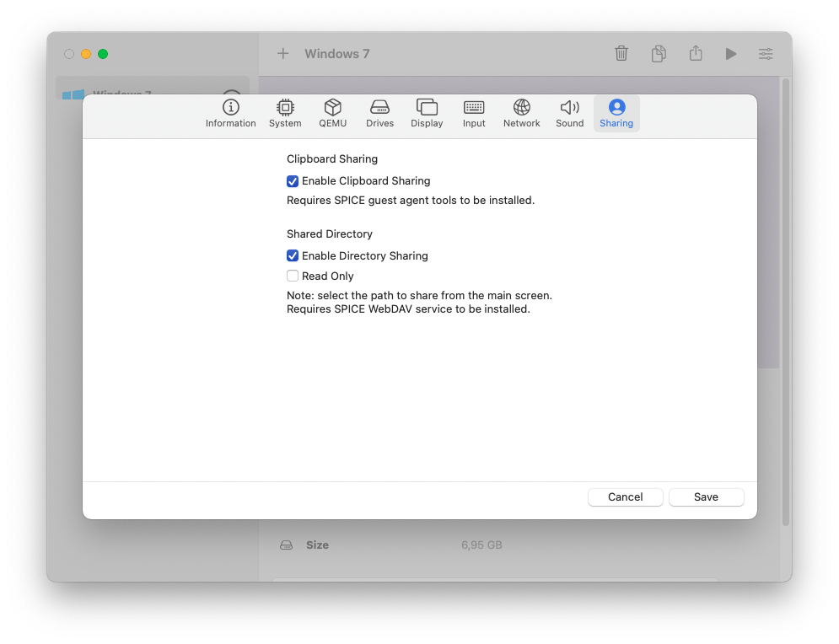Click the main window vertical scrollbar
Screen dimensions: 839x644
[x=786, y=303]
